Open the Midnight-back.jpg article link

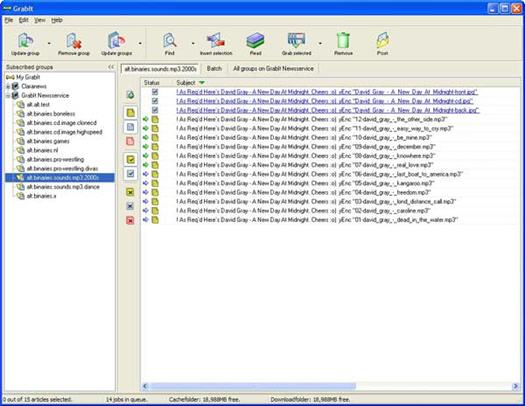point(328,110)
